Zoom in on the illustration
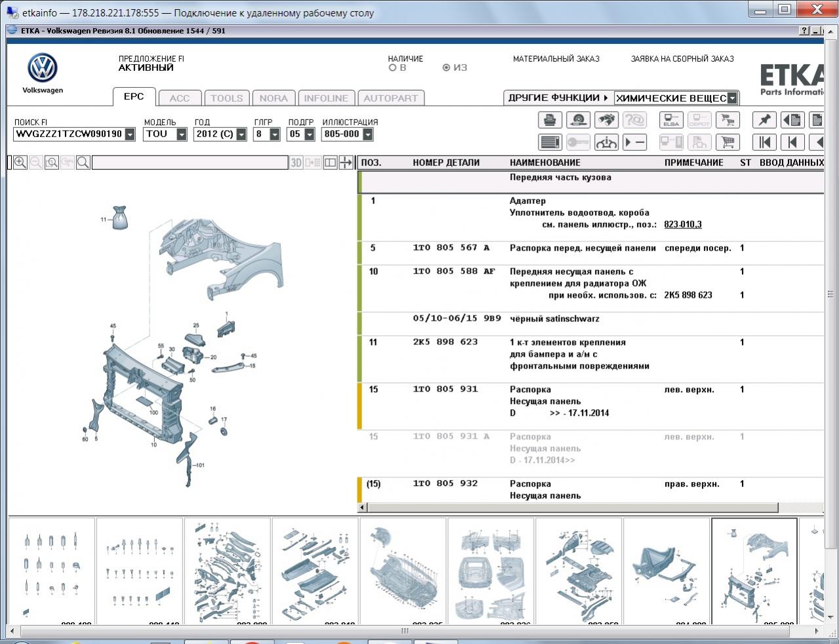Viewport: 839px width, 644px height. click(x=20, y=163)
